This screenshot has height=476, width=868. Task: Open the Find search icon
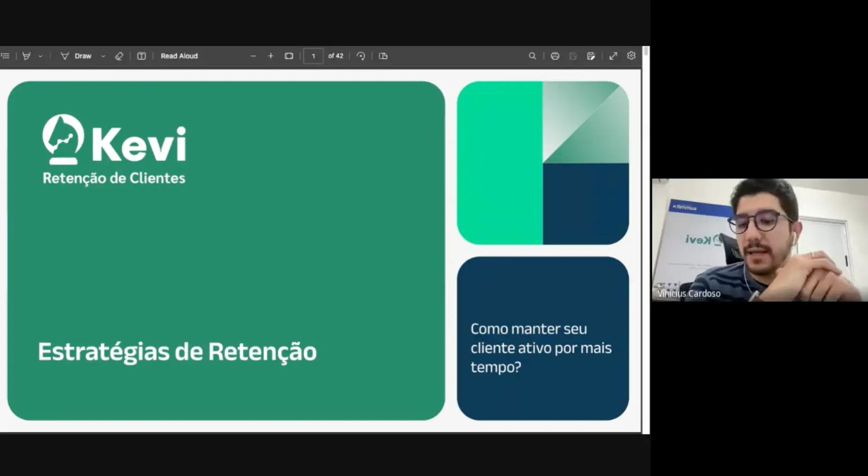coord(533,56)
